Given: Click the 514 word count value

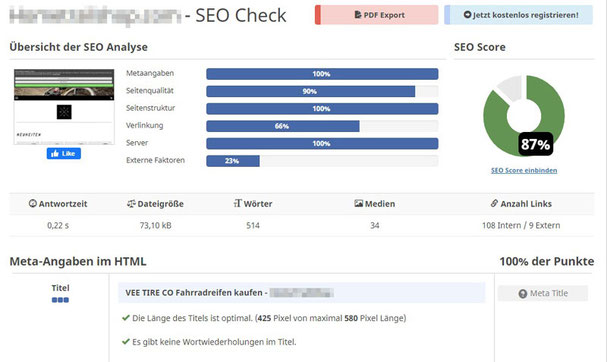Looking at the screenshot, I should point(253,225).
